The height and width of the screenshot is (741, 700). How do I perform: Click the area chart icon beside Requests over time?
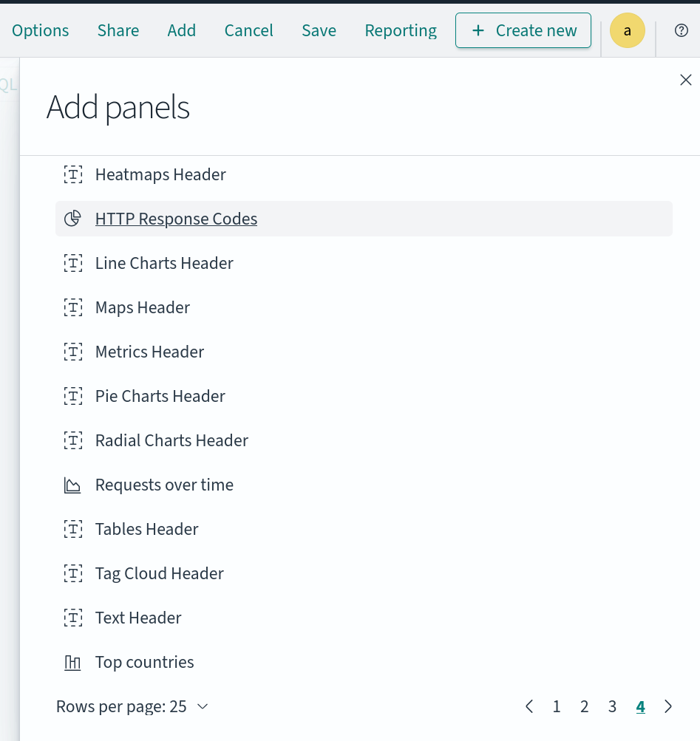click(72, 485)
